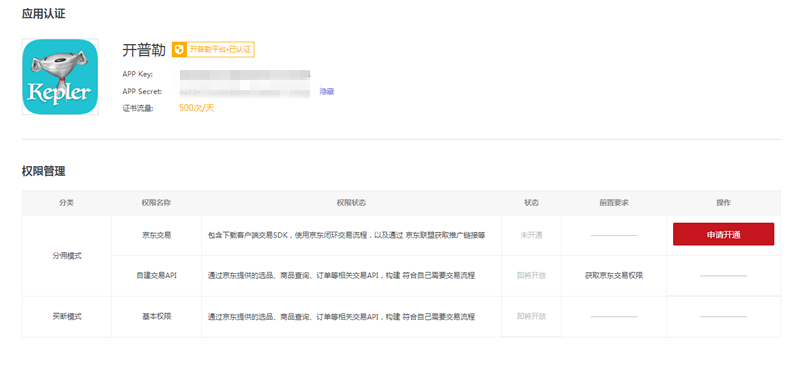Click the description in the 基本权限 row

pyautogui.click(x=341, y=316)
